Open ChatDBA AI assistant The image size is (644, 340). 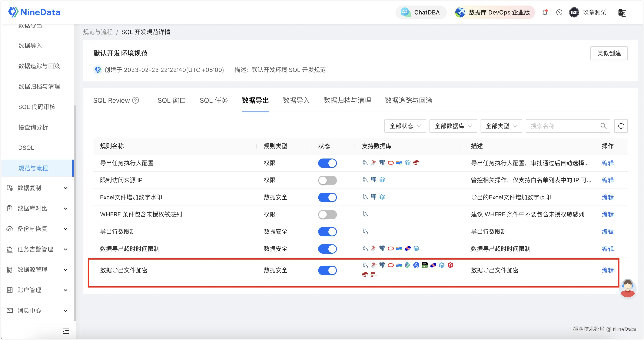[421, 13]
